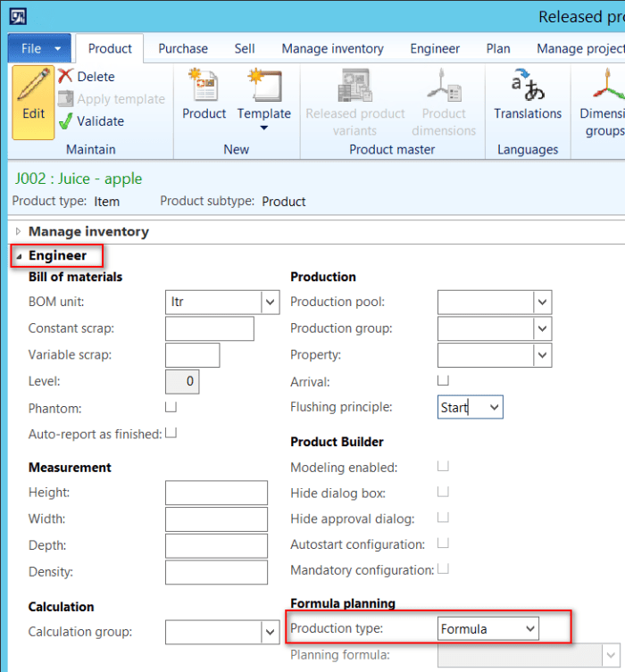The width and height of the screenshot is (625, 672).
Task: Click the J002 : Juice - apple title
Action: click(x=79, y=178)
